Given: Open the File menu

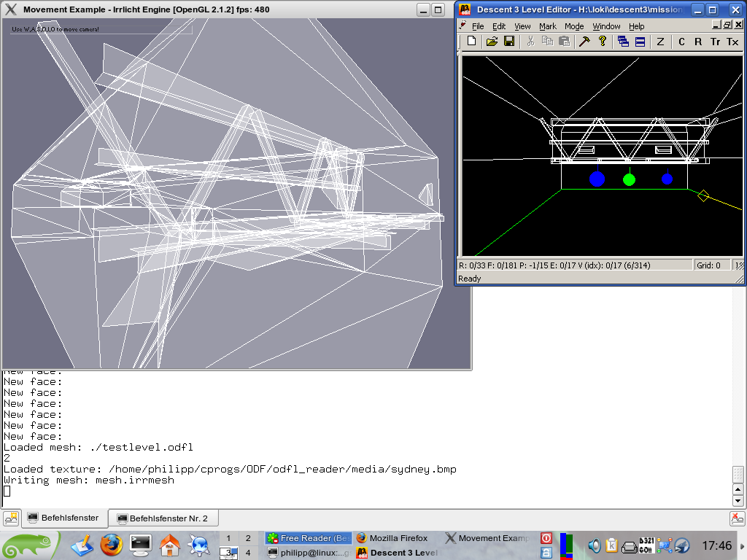Looking at the screenshot, I should pyautogui.click(x=478, y=26).
